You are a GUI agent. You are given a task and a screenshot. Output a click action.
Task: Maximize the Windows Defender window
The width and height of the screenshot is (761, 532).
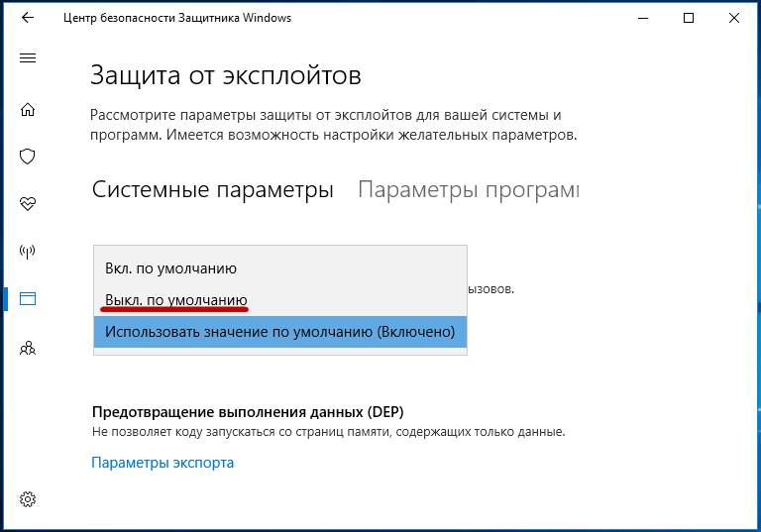(689, 18)
